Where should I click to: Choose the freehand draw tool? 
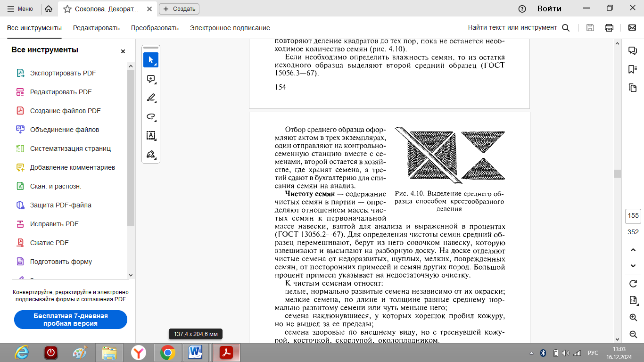[x=151, y=116]
